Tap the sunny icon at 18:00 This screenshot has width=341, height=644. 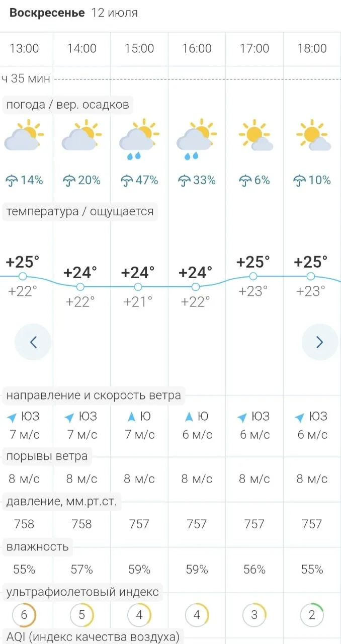313,135
